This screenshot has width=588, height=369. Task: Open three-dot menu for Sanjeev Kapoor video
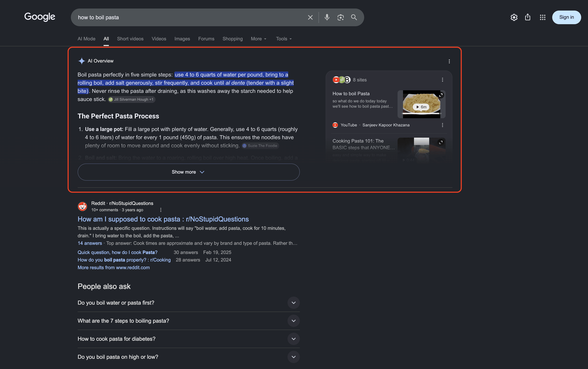(x=442, y=125)
